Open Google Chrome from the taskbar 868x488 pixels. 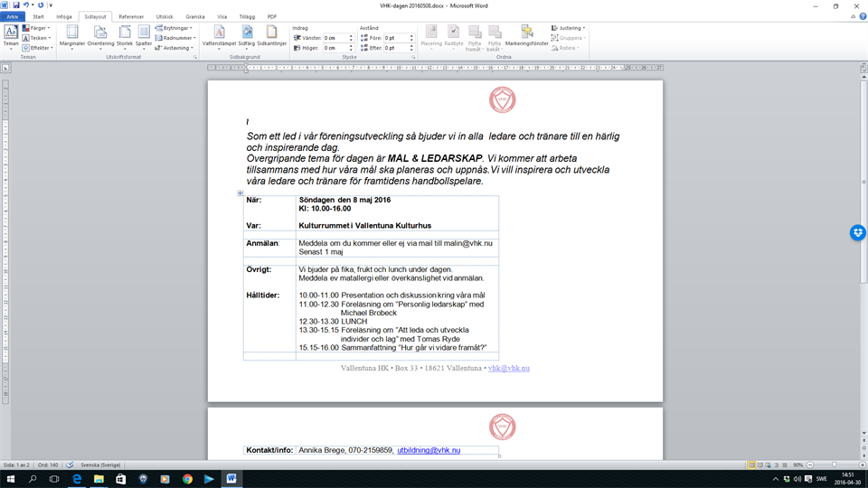(x=187, y=478)
